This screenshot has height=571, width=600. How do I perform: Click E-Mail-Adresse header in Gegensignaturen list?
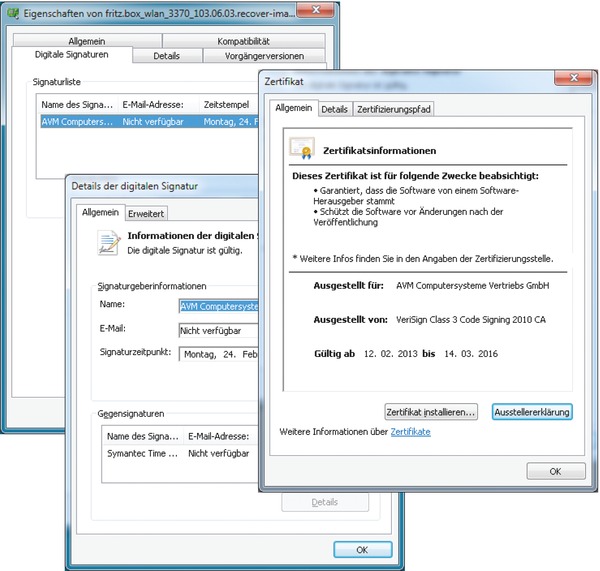pos(221,436)
